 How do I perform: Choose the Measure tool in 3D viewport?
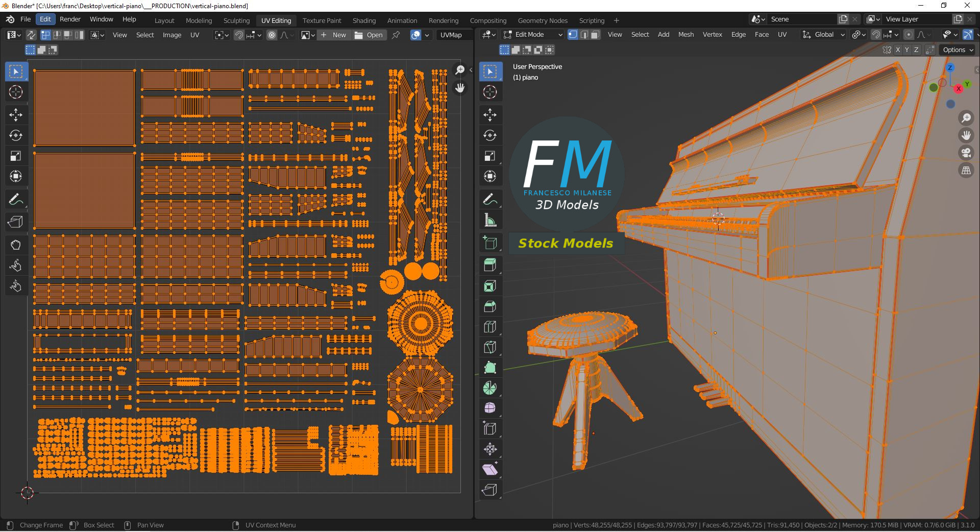(x=490, y=220)
